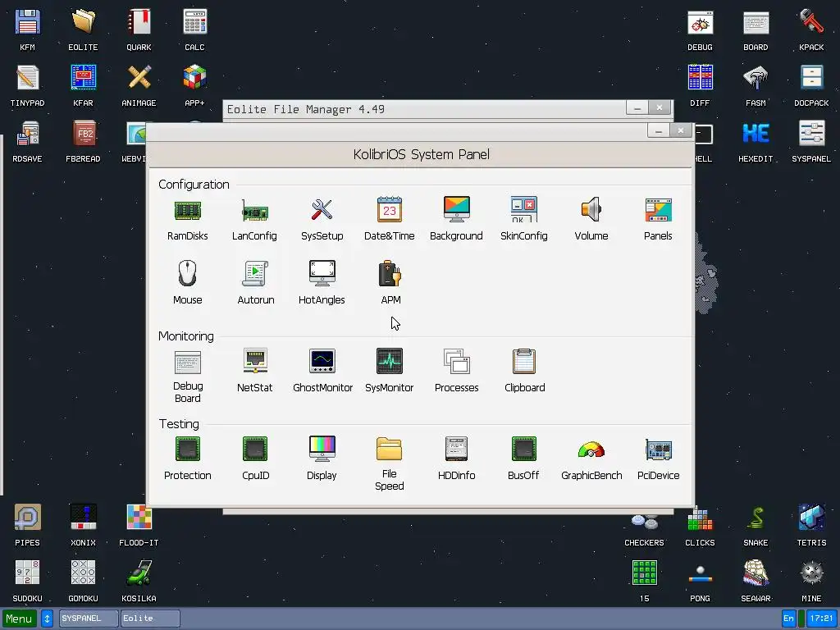Launch RDSAVE from the desktop

tap(27, 134)
